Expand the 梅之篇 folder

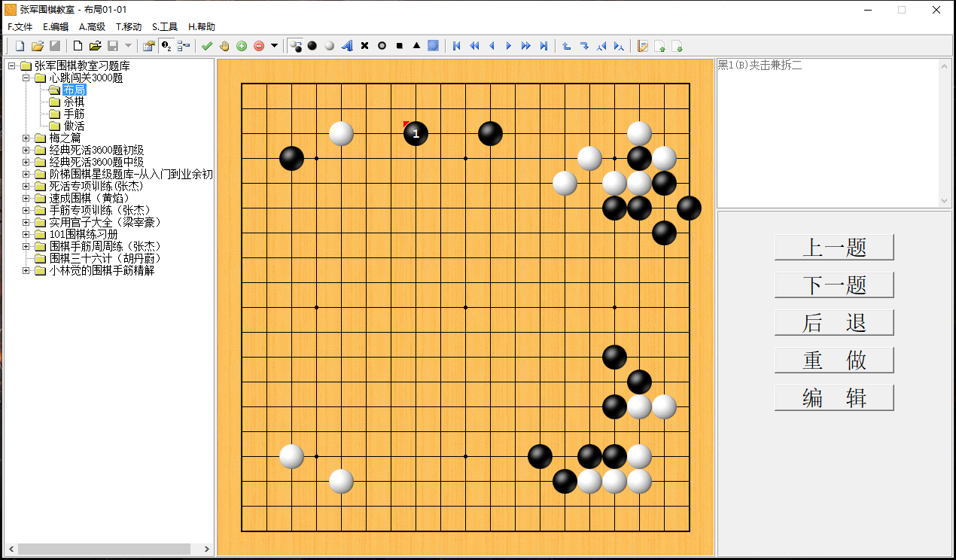(x=26, y=138)
